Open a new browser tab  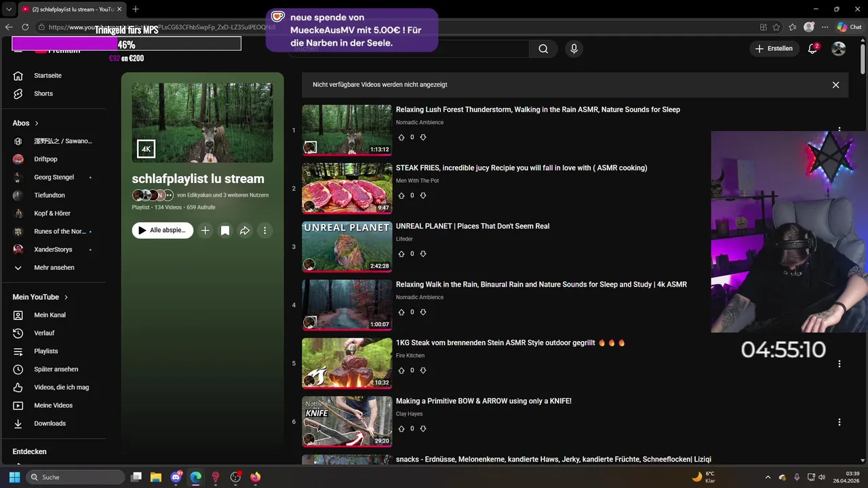(135, 9)
